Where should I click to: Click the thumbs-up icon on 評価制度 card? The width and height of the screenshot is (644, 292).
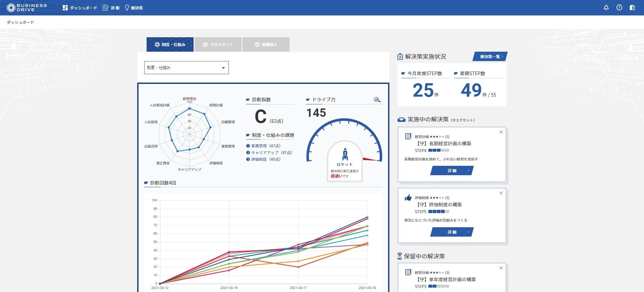pos(408,198)
